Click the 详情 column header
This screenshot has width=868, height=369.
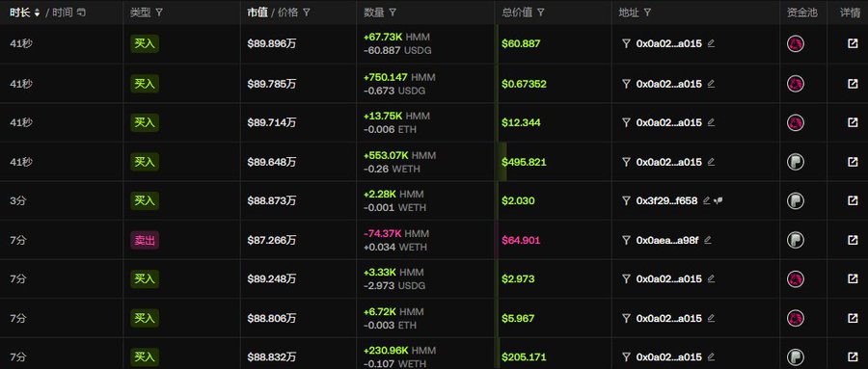850,13
